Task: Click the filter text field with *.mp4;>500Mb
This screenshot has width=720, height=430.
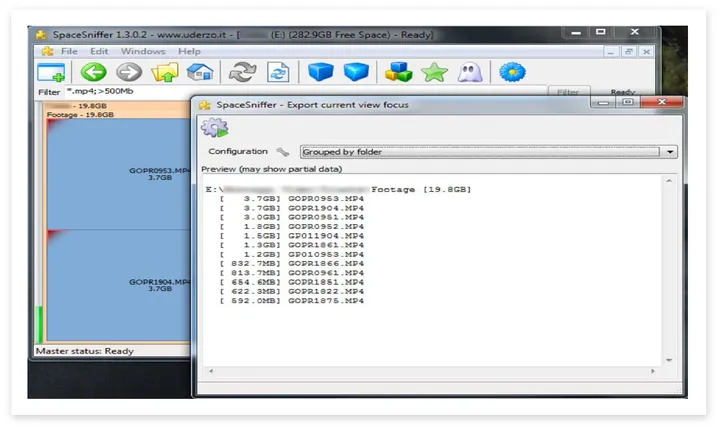Action: point(305,91)
